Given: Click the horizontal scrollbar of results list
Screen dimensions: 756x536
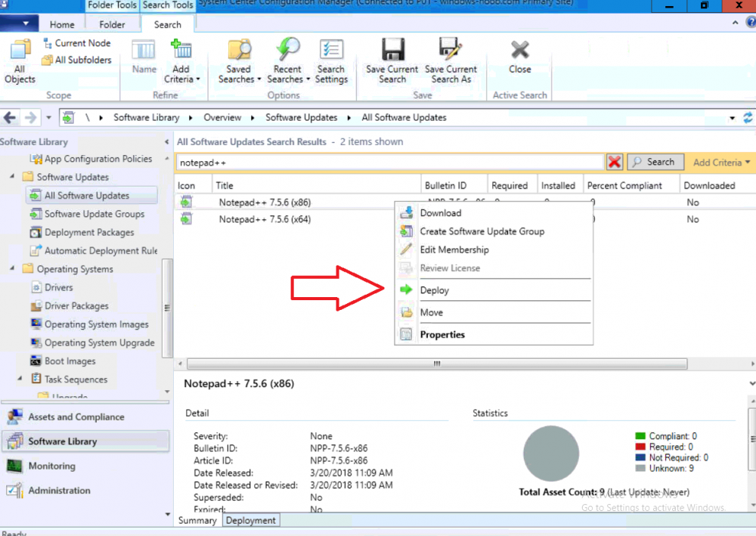Looking at the screenshot, I should click(x=437, y=364).
